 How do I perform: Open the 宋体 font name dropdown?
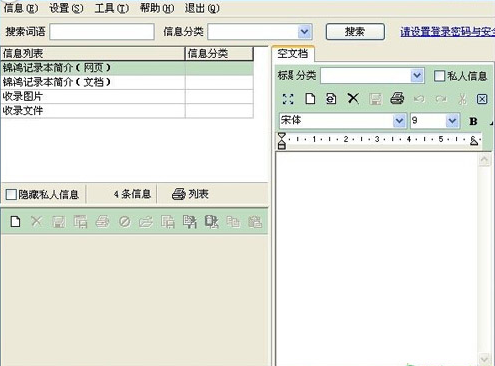(x=399, y=121)
